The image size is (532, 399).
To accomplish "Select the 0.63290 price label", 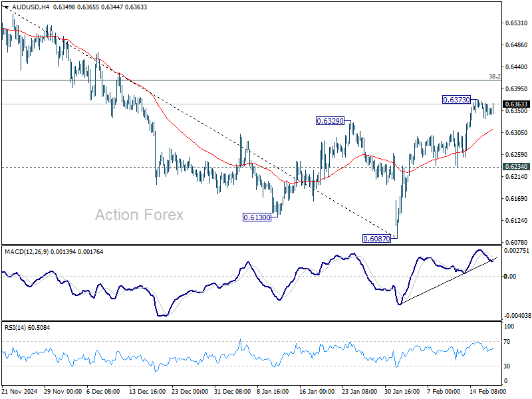I will [x=330, y=121].
